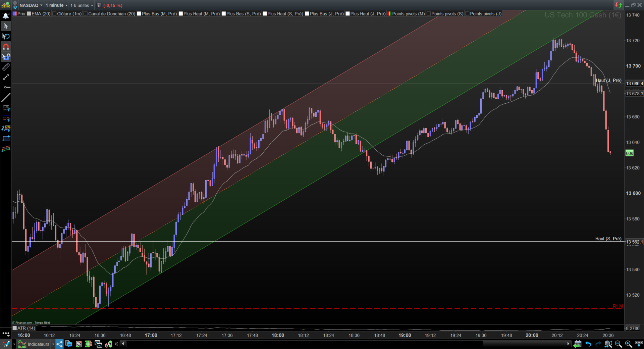This screenshot has width=644, height=349.
Task: Expand the chart style dropdown arrow
Action: coord(14,344)
